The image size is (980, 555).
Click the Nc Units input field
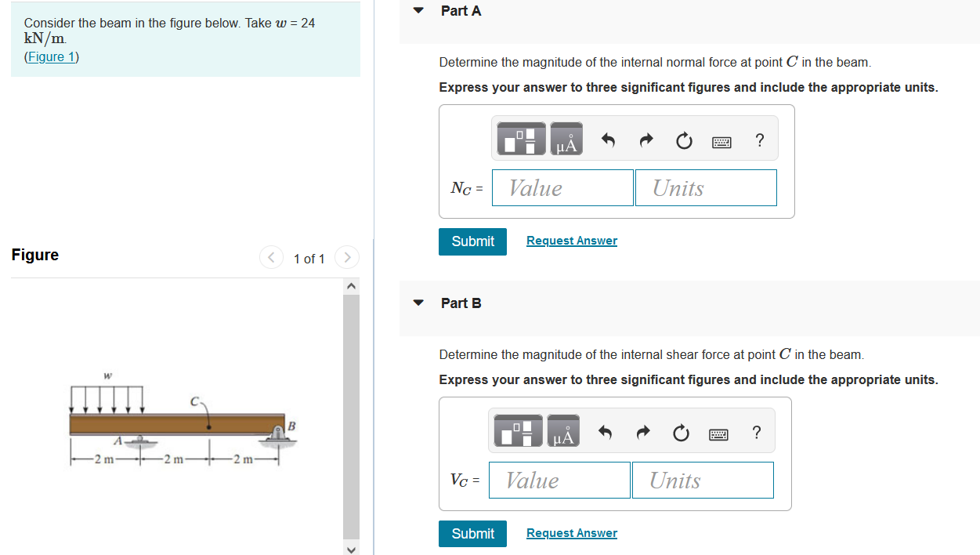(706, 188)
